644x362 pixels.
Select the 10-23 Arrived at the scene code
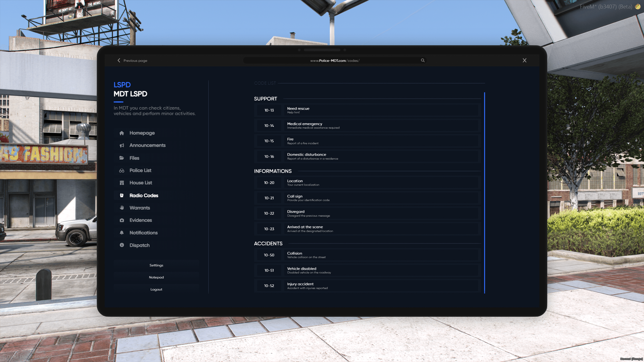click(367, 229)
